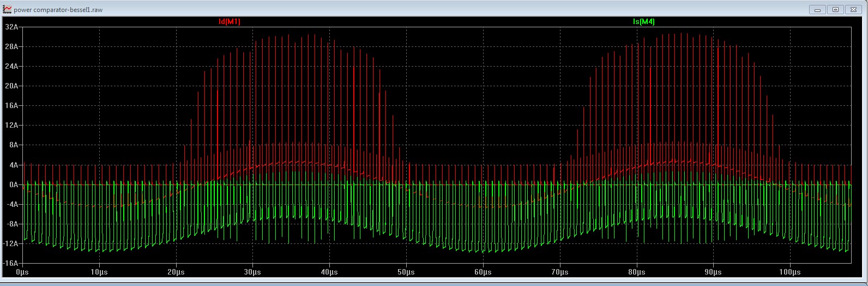Click the 0A vertical axis label

[x=14, y=184]
